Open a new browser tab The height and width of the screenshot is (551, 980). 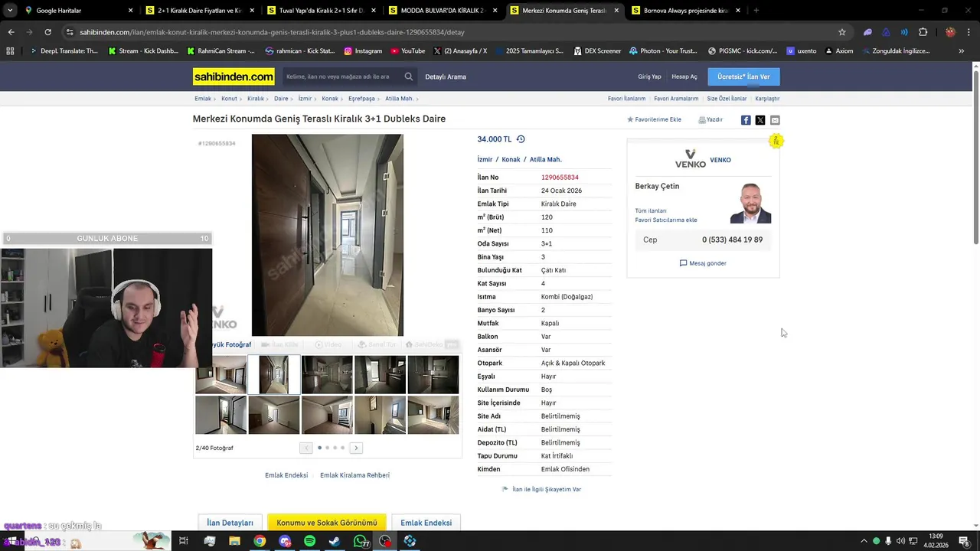(x=756, y=11)
